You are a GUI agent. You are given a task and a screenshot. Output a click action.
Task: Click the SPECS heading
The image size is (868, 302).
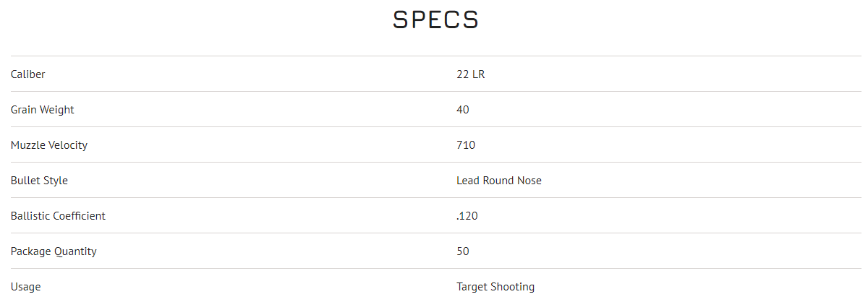(435, 20)
